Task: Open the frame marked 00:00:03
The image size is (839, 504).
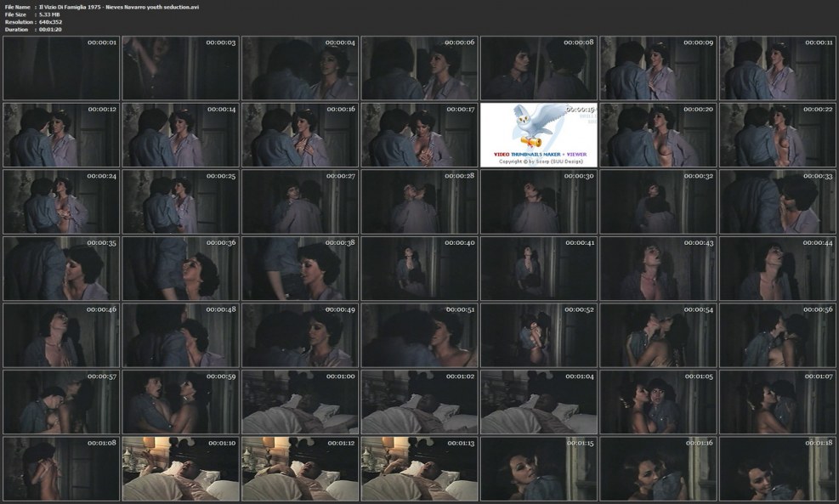Action: coord(179,68)
